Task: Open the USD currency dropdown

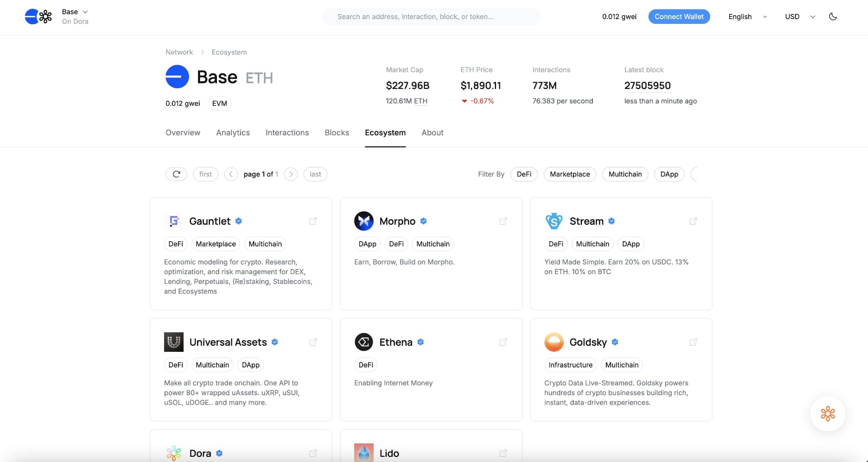Action: [x=800, y=16]
